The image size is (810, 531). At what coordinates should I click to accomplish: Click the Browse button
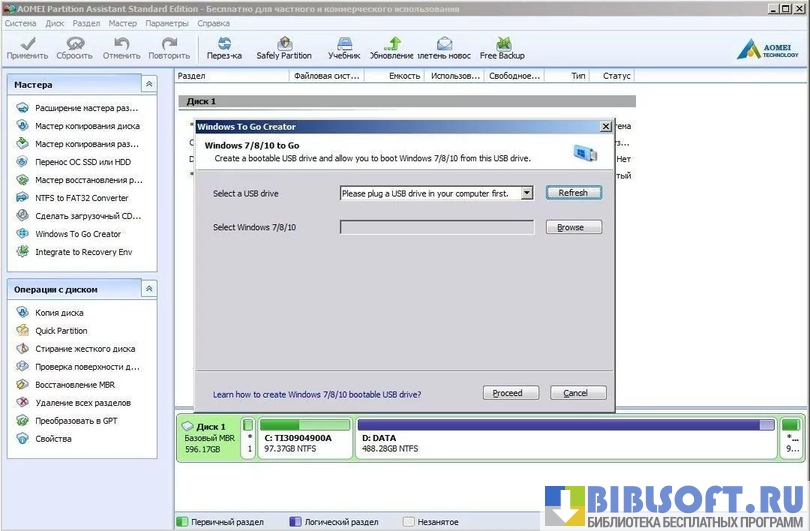pos(573,228)
